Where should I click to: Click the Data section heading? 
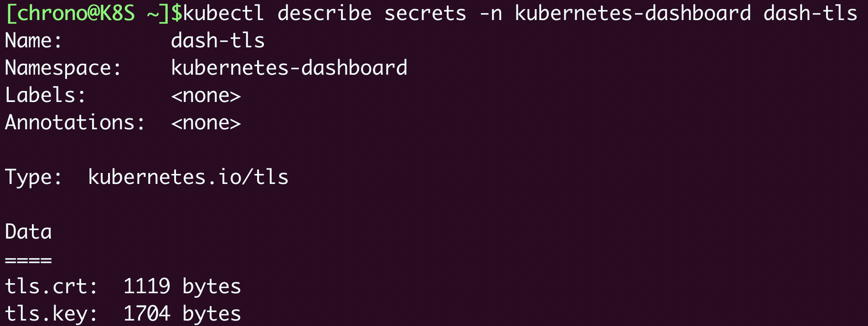(28, 232)
